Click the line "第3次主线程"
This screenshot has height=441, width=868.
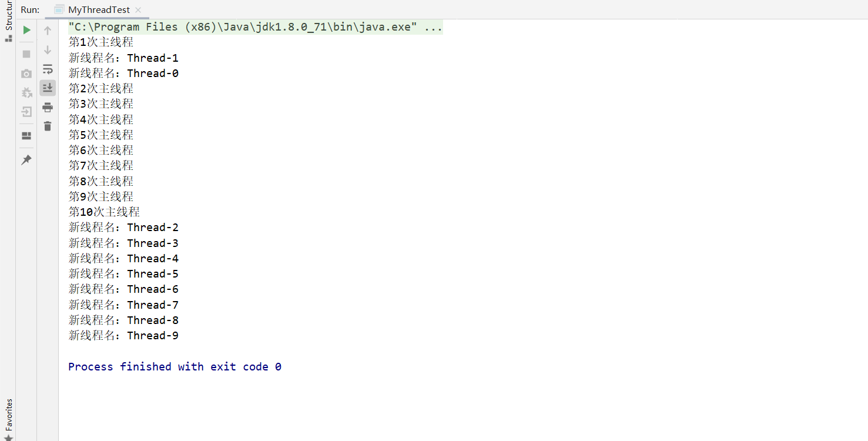[x=101, y=104]
